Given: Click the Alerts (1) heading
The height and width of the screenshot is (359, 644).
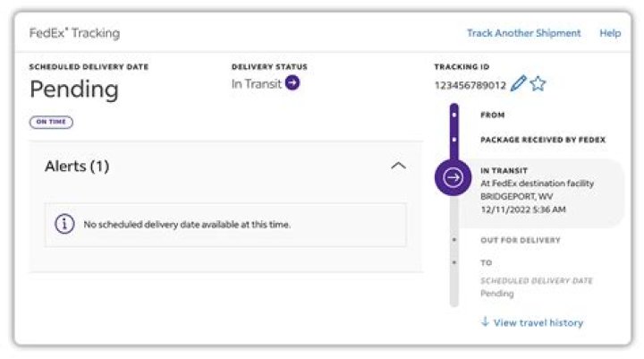Looking at the screenshot, I should click(77, 167).
